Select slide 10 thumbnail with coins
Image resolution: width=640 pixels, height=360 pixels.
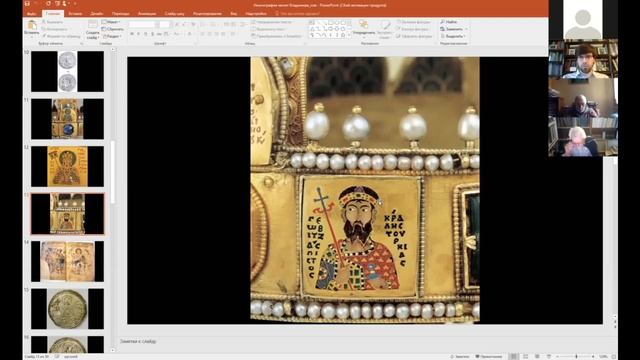67,71
